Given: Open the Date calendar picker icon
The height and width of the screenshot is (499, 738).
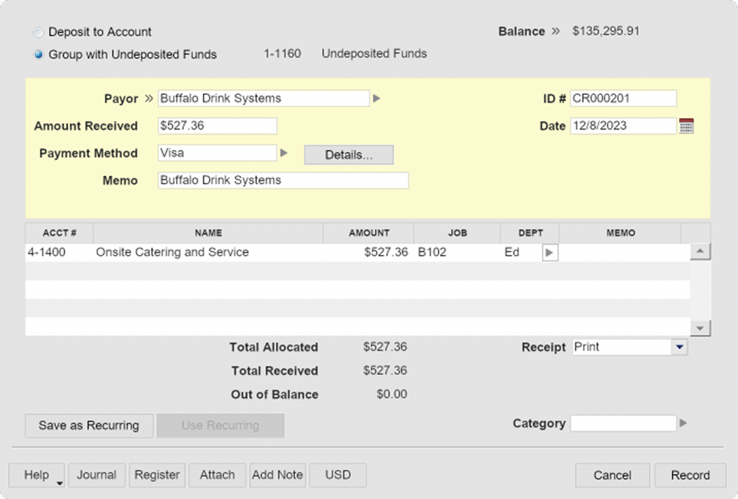Looking at the screenshot, I should (686, 126).
